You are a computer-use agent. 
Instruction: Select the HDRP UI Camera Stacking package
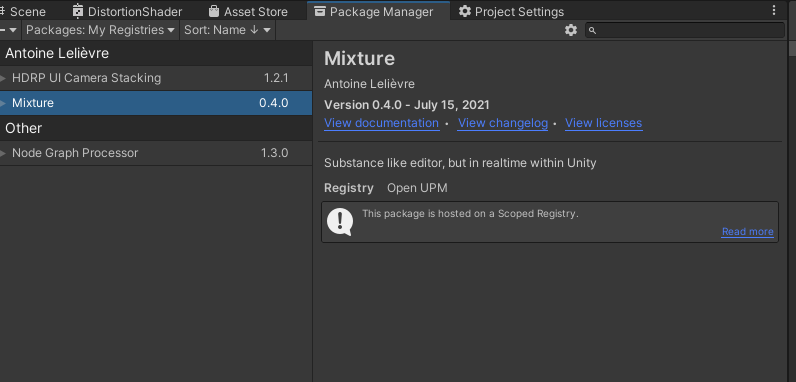156,78
